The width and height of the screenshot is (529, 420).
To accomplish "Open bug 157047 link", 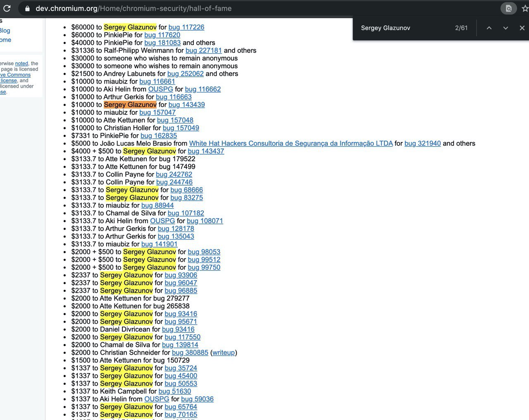I will (x=157, y=112).
